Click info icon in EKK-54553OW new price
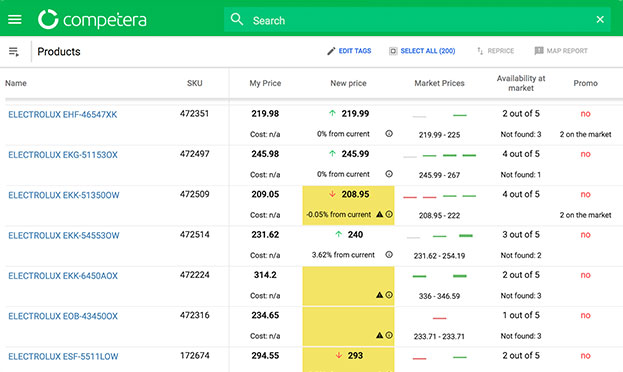Viewport: 623px width, 372px height. (389, 254)
